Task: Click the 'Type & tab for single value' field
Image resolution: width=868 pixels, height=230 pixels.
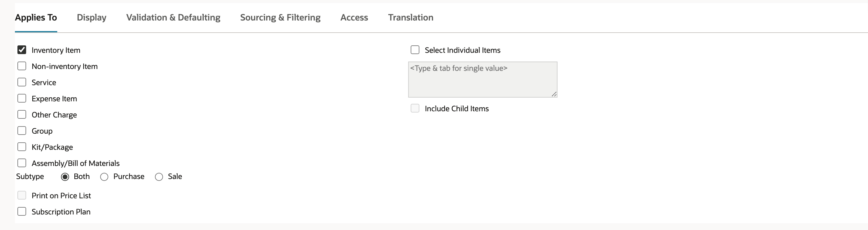Action: coord(483,80)
